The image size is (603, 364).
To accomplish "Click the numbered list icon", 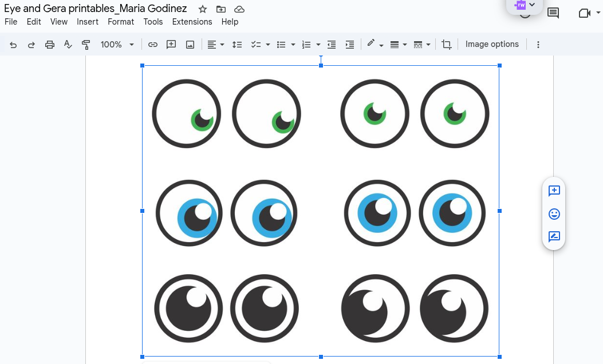I will [x=306, y=45].
